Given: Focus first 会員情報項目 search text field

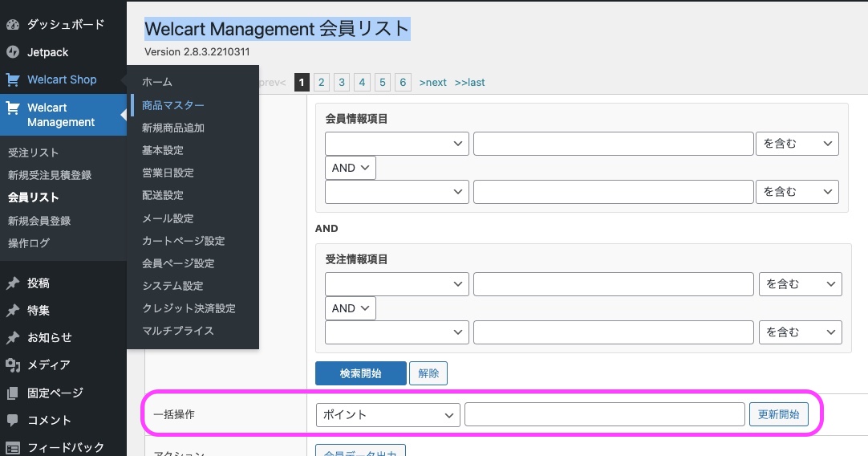Looking at the screenshot, I should (614, 144).
